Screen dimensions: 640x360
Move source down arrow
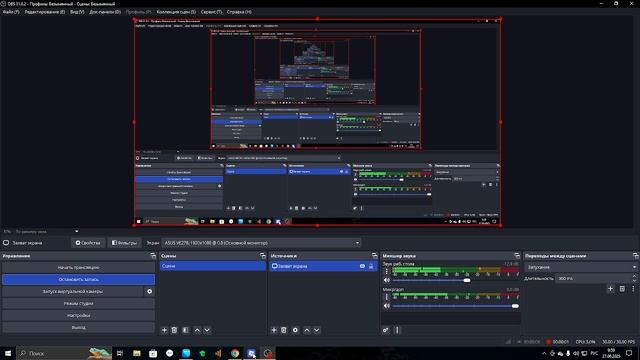pyautogui.click(x=316, y=330)
